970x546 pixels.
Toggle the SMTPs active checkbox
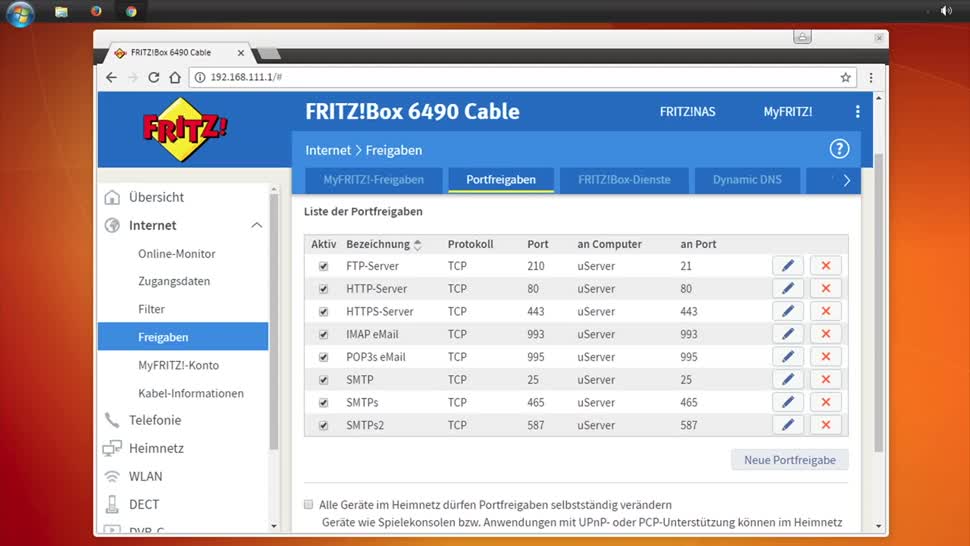coord(323,403)
